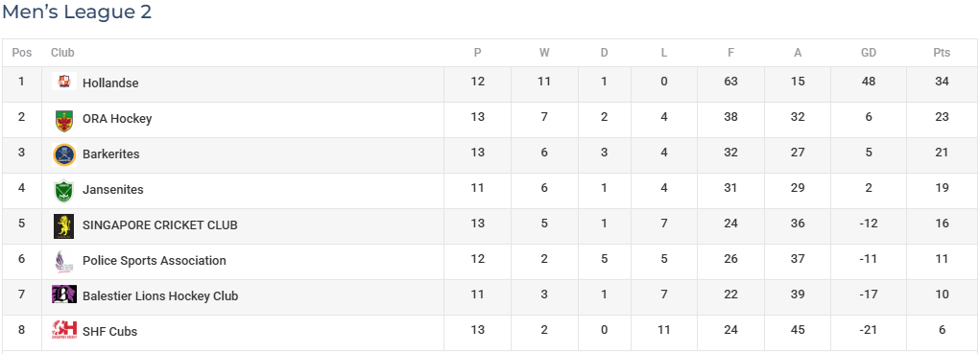This screenshot has width=980, height=354.
Task: Click the Club column header
Action: pos(62,53)
